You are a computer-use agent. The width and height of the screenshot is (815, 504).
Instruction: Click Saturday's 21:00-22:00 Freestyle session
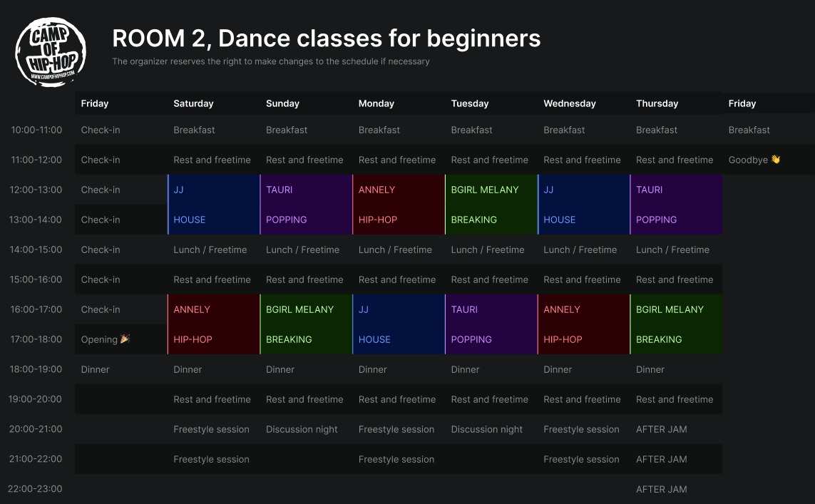(x=211, y=459)
